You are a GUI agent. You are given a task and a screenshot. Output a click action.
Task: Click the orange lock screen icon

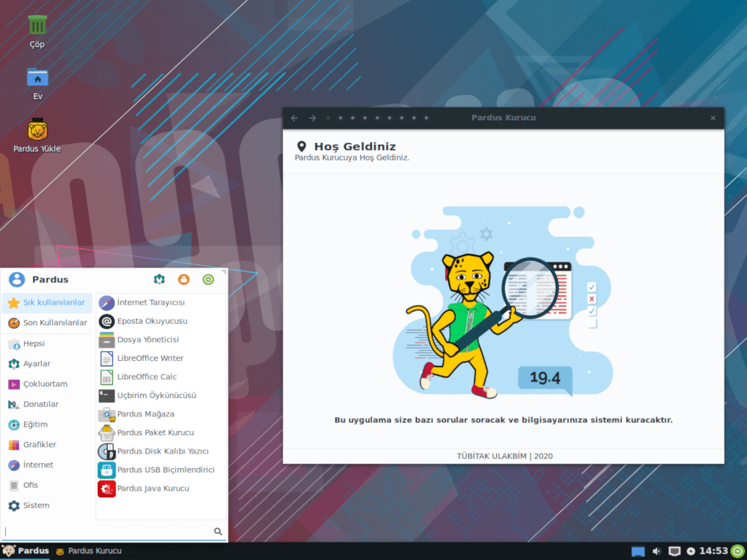184,279
